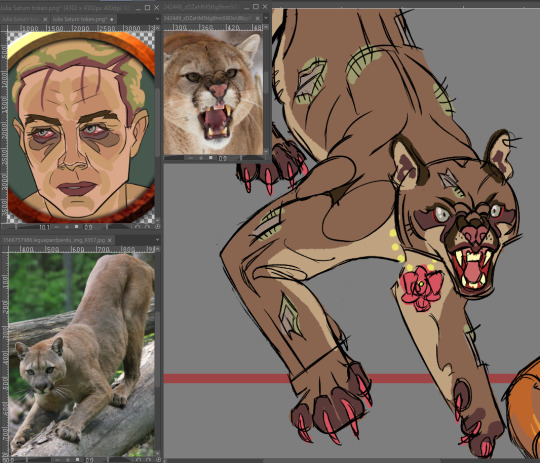Viewport: 540px width, 463px height.
Task: Maximize the Julia Saturn token subwindow
Action: pos(147,7)
